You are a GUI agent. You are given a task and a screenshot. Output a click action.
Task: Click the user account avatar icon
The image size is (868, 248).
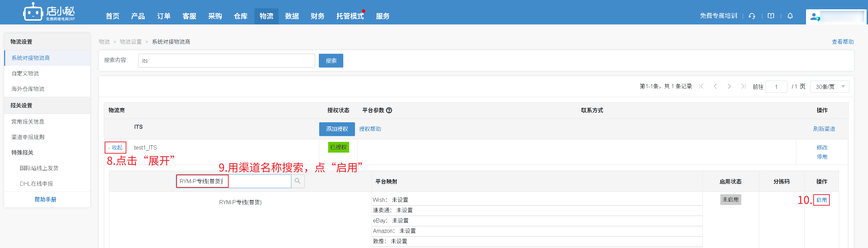click(815, 17)
